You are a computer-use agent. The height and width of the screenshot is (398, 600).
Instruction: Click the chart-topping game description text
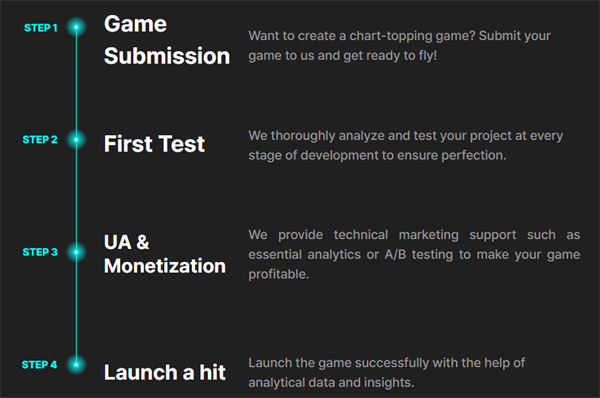(399, 46)
